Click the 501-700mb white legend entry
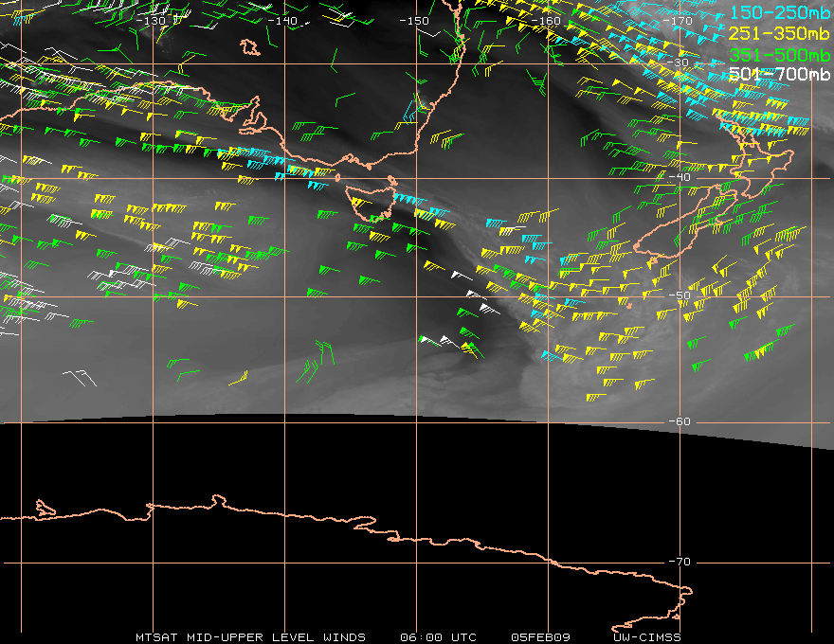 [x=779, y=74]
